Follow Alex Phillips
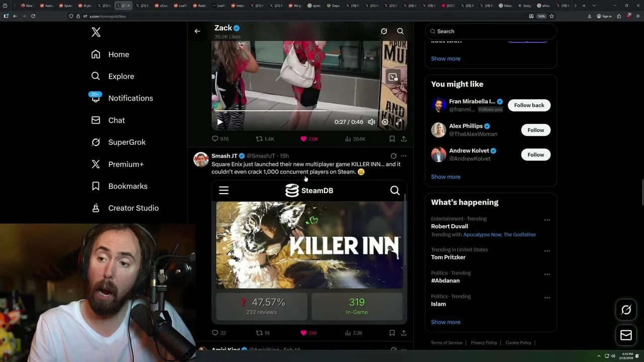 [536, 130]
